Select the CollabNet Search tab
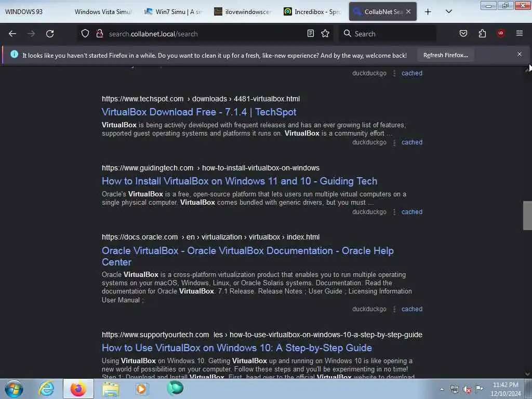Screen dimensions: 532x399 click(x=378, y=12)
